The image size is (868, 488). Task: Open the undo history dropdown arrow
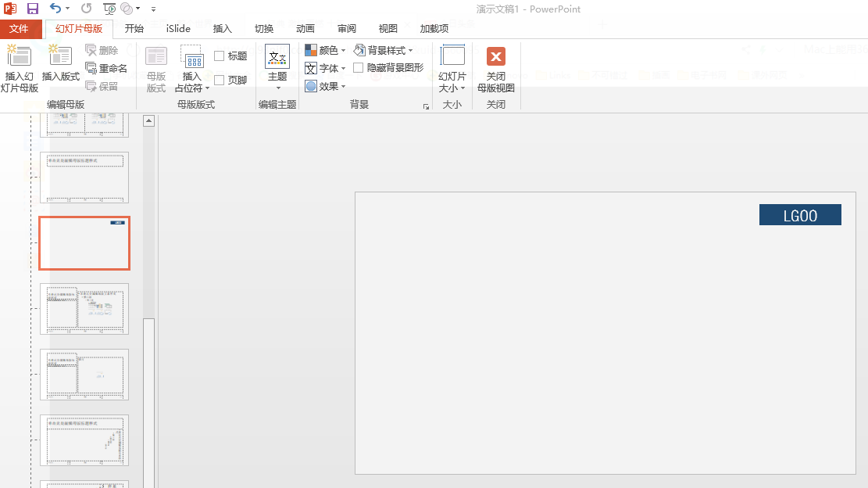click(x=67, y=9)
